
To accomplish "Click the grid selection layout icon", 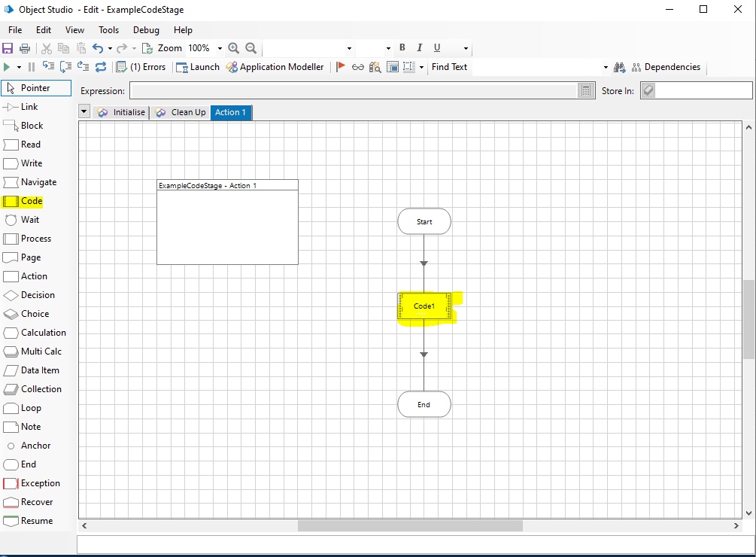I will (409, 67).
